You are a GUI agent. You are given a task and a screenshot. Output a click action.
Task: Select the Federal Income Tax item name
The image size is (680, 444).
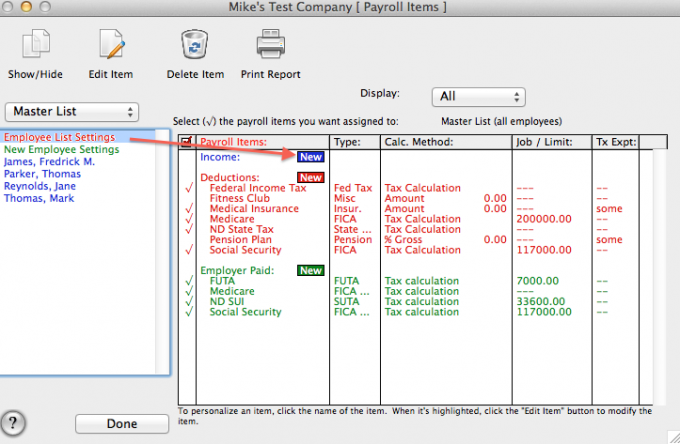pyautogui.click(x=258, y=188)
